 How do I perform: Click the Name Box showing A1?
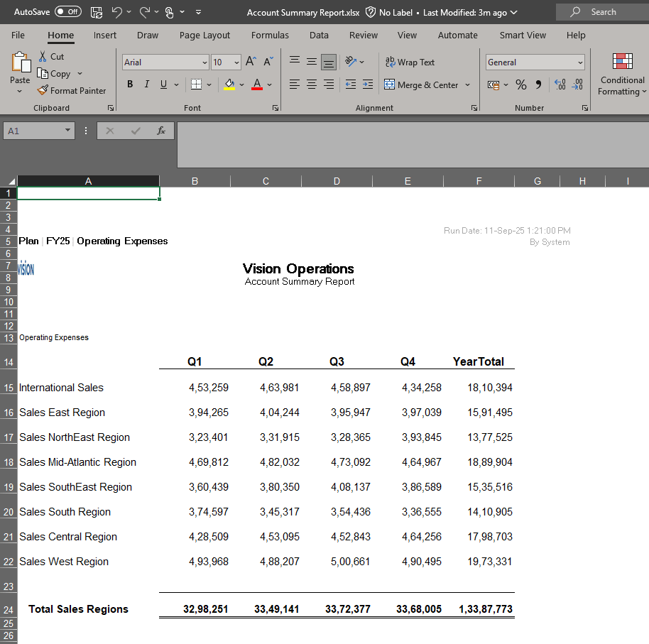[x=33, y=131]
